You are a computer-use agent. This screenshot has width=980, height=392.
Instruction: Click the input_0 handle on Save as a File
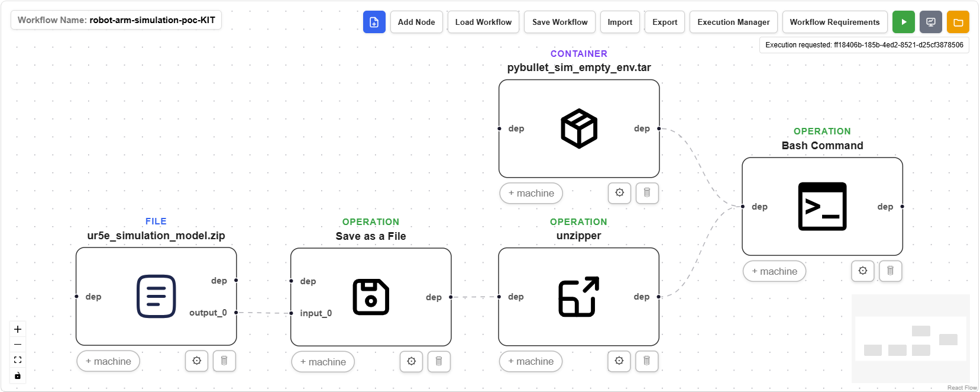[291, 313]
